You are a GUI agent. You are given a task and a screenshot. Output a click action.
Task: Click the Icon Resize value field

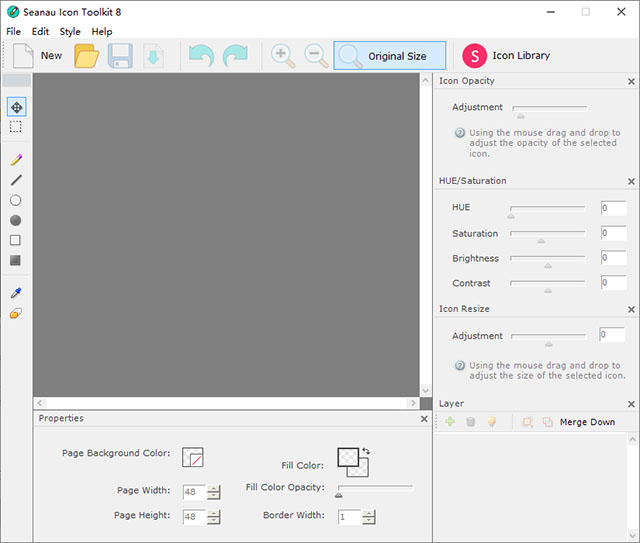pos(612,335)
